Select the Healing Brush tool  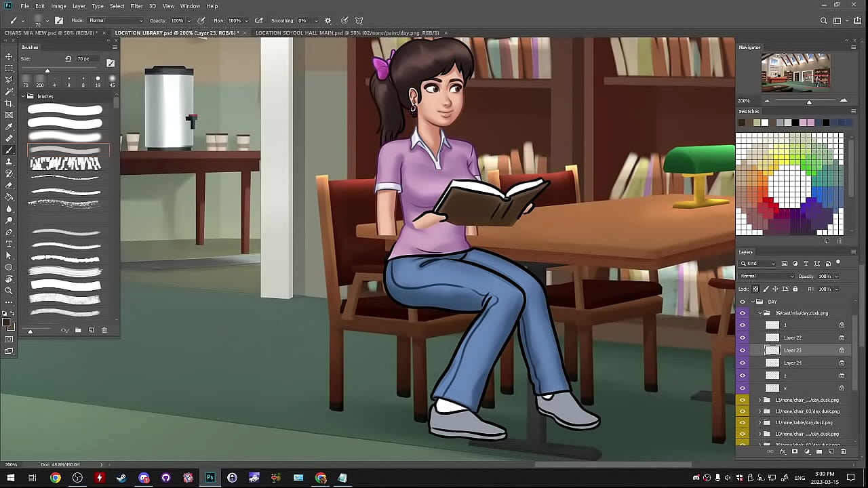pos(9,138)
